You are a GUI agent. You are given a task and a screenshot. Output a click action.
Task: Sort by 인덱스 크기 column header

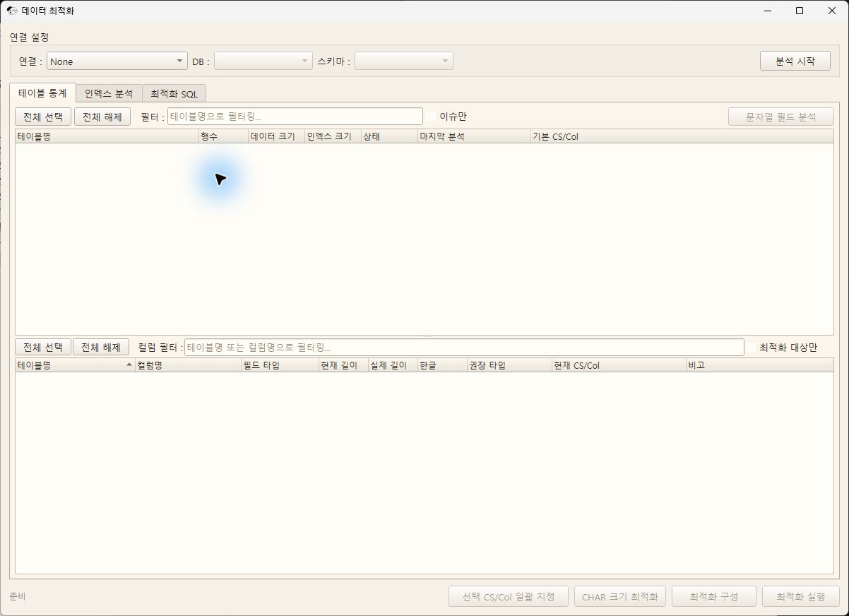333,136
